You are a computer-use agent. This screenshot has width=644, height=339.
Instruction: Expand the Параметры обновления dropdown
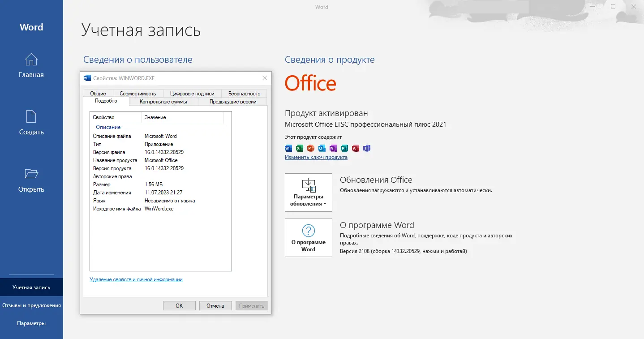(x=309, y=193)
